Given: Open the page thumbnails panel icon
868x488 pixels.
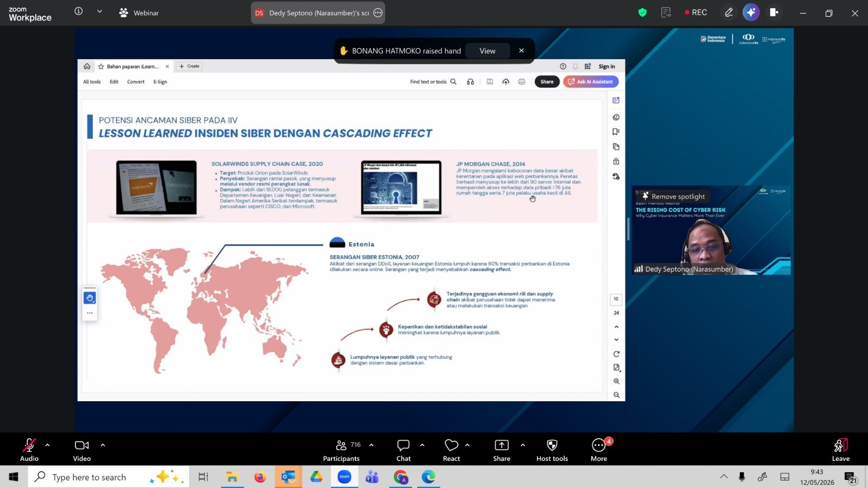Looking at the screenshot, I should tap(616, 146).
